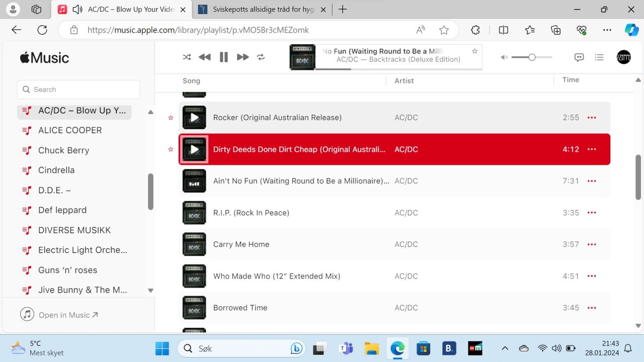Mute the volume speaker icon

tap(504, 57)
